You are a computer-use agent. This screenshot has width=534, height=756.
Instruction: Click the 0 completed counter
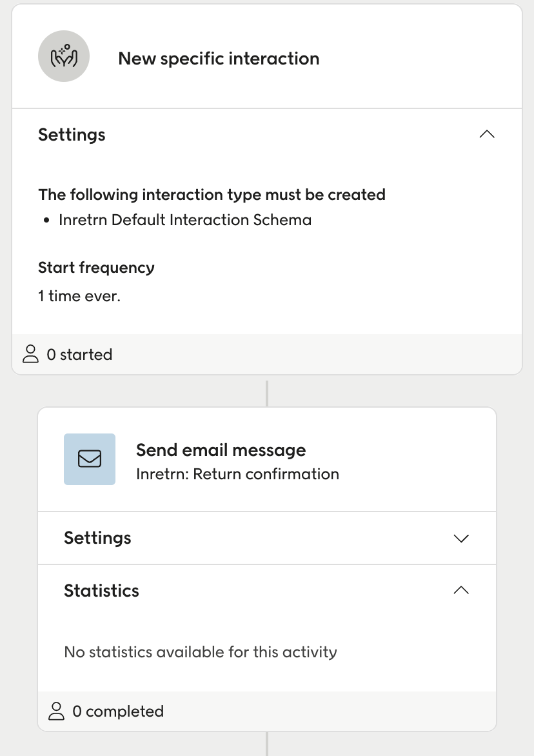pos(119,711)
